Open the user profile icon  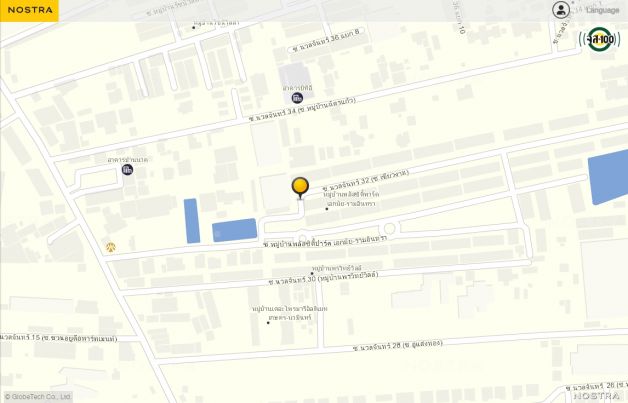point(561,10)
